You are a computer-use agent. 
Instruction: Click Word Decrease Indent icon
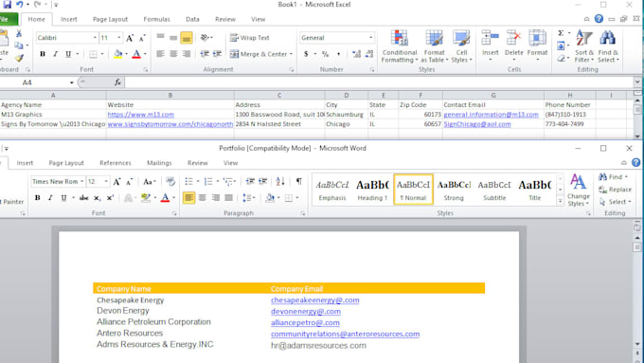250,181
